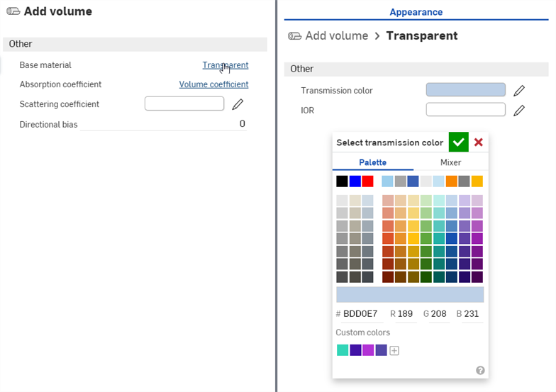Cancel color selection with red X
Image resolution: width=556 pixels, height=392 pixels.
tap(478, 142)
